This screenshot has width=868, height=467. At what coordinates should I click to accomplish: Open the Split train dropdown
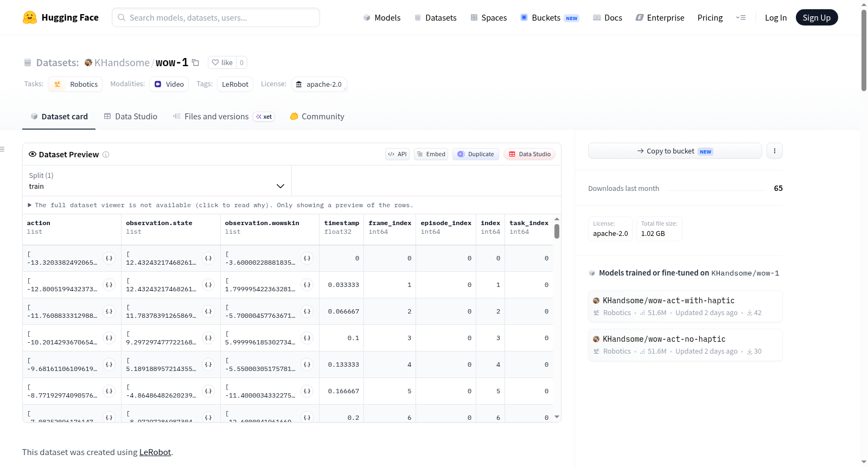point(157,181)
